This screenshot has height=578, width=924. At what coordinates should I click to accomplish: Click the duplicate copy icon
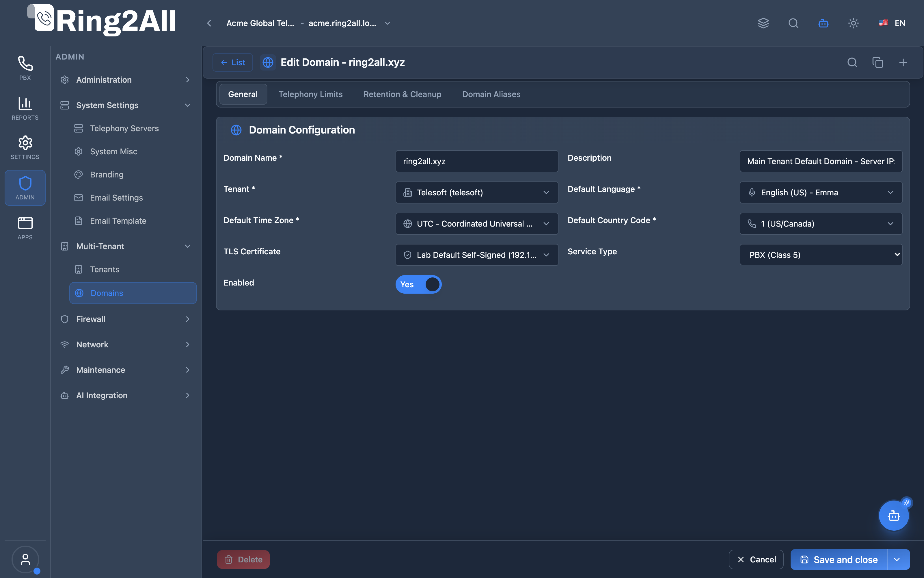pos(878,62)
